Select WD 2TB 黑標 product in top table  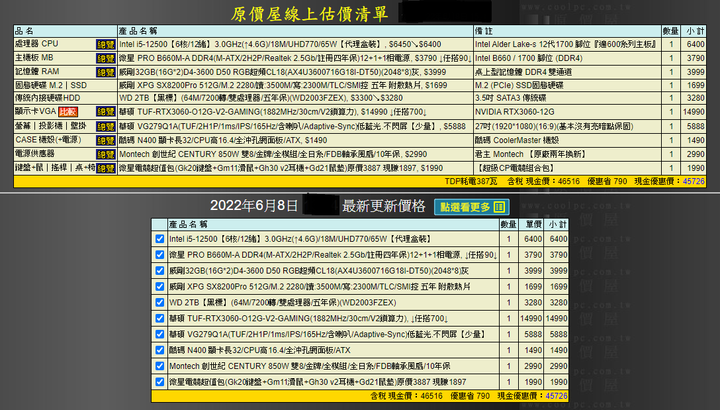coord(261,98)
